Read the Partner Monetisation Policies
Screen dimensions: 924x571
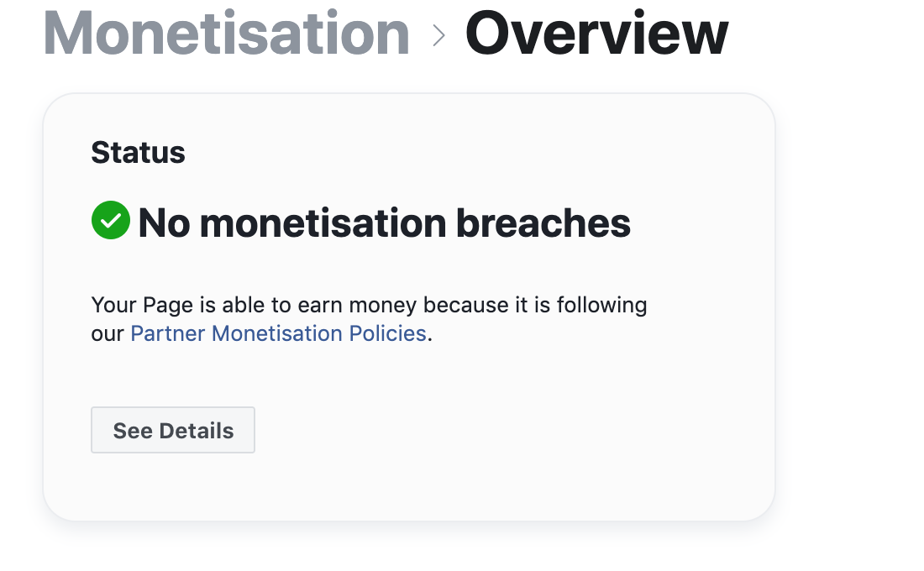(278, 333)
